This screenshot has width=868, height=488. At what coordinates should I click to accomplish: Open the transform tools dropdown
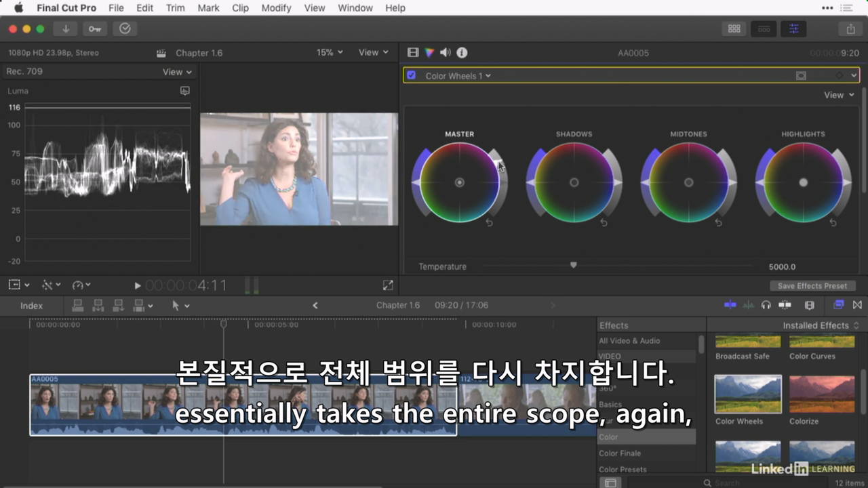click(19, 285)
